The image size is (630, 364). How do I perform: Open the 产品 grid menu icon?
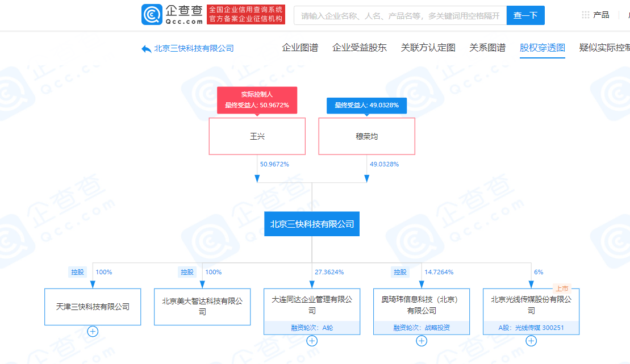(585, 15)
